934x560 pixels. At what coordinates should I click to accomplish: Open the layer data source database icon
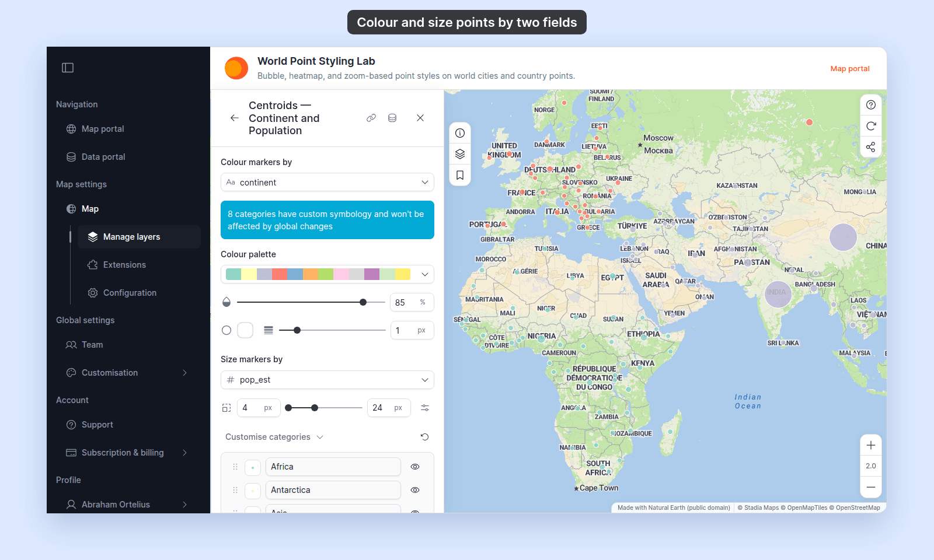(x=392, y=118)
